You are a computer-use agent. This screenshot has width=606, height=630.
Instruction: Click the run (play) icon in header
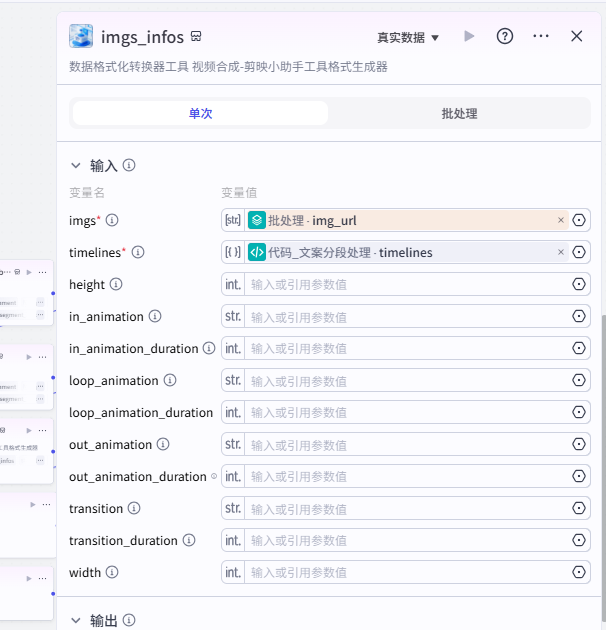point(469,37)
